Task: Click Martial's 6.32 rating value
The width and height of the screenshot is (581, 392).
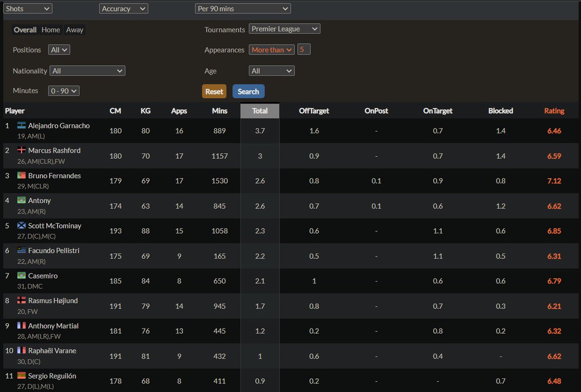Action: point(554,331)
